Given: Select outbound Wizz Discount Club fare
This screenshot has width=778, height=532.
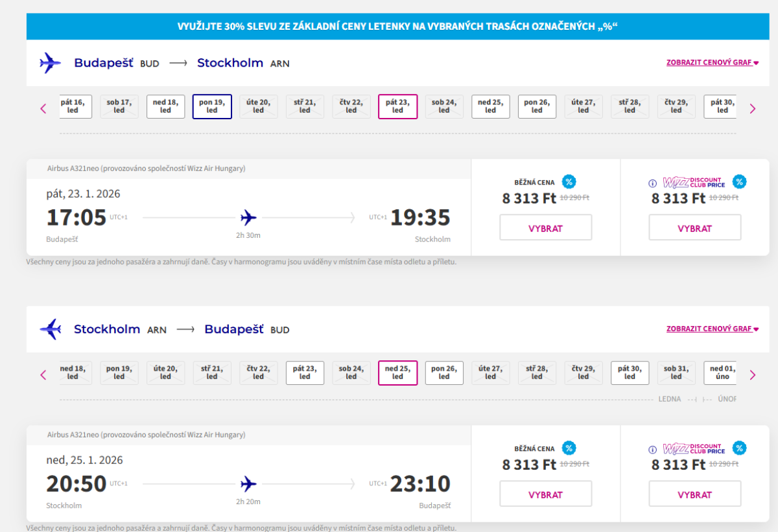Looking at the screenshot, I should tap(694, 228).
